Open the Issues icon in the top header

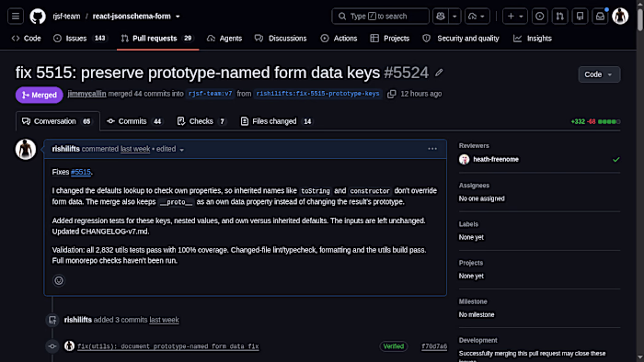click(540, 17)
